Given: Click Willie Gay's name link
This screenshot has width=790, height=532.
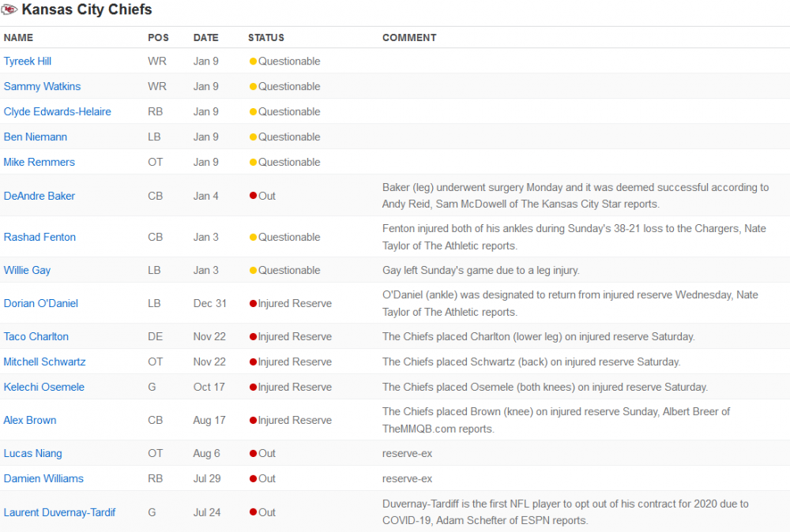Looking at the screenshot, I should 27,270.
